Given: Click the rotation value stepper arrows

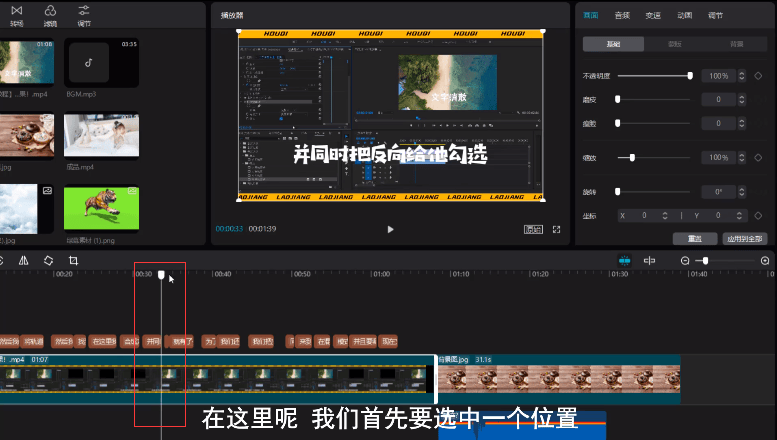Looking at the screenshot, I should point(741,191).
